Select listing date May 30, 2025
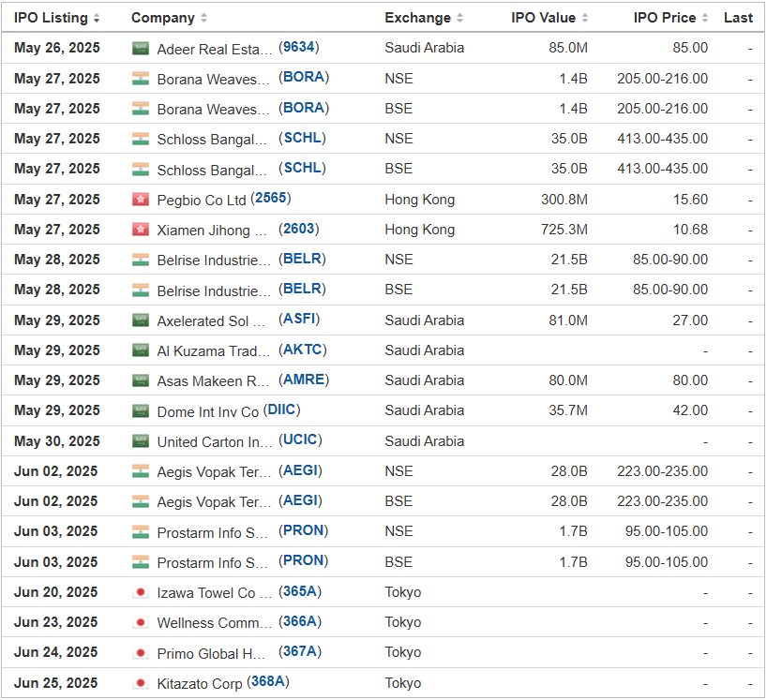Image resolution: width=767 pixels, height=700 pixels. coord(57,441)
